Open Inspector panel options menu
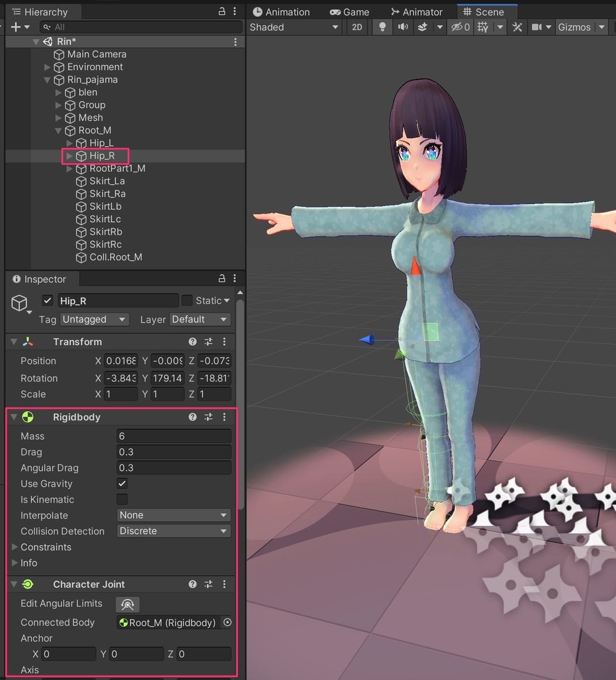This screenshot has width=616, height=680. coord(235,279)
